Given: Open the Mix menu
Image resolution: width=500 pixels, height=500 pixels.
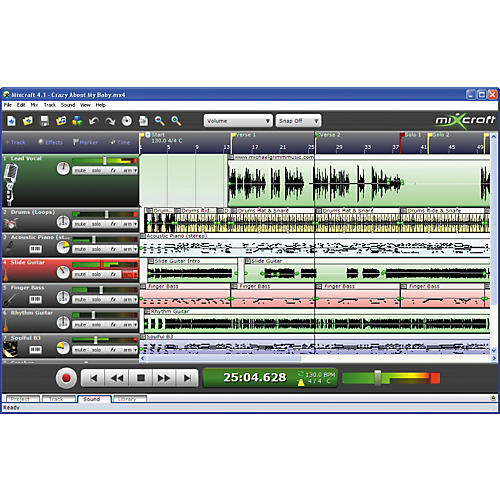Looking at the screenshot, I should (x=34, y=105).
